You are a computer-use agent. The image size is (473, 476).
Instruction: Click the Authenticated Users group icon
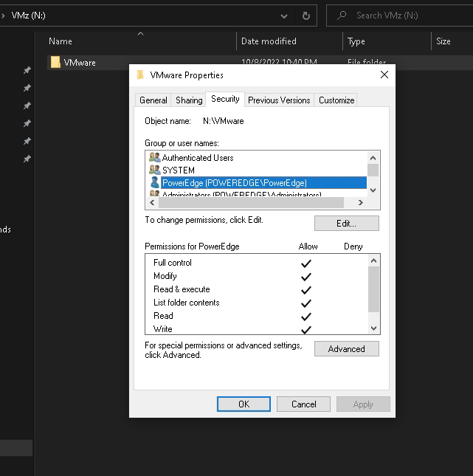pos(154,157)
